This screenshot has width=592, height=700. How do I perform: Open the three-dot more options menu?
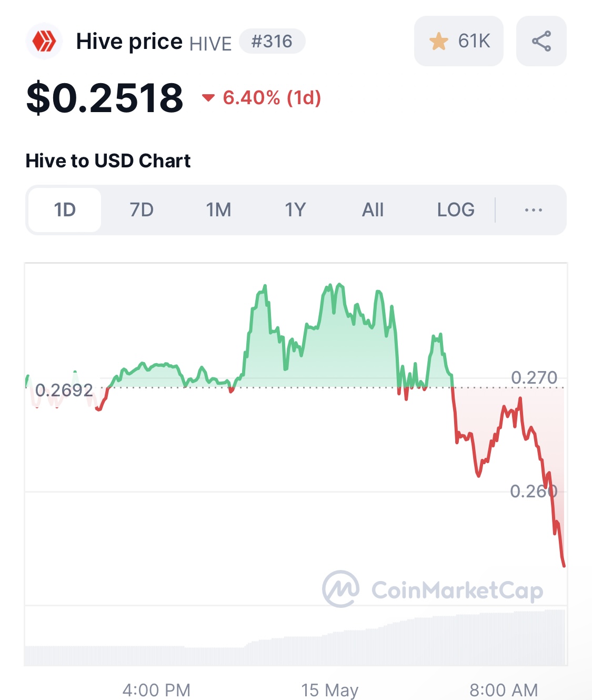533,210
